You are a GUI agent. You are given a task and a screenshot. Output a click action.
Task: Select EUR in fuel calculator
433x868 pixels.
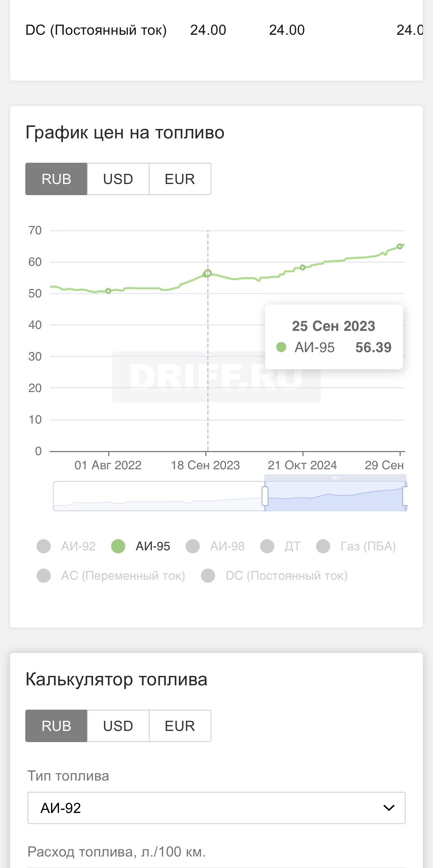[180, 726]
